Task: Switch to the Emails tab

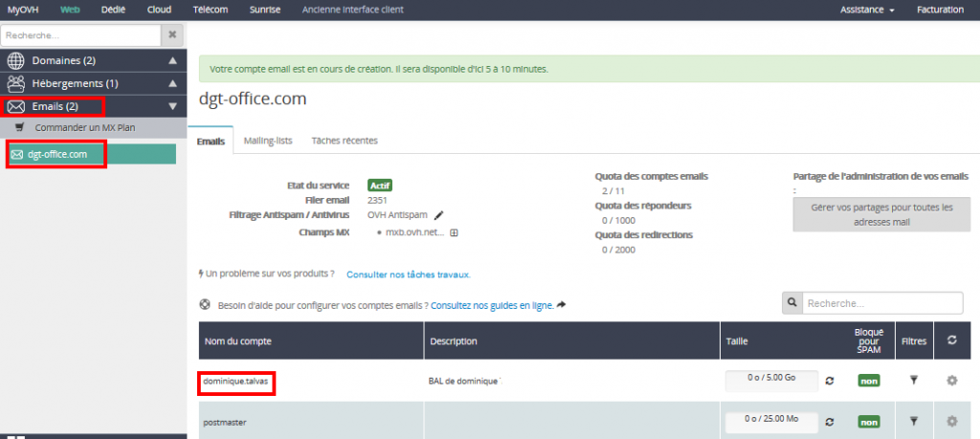Action: tap(211, 142)
